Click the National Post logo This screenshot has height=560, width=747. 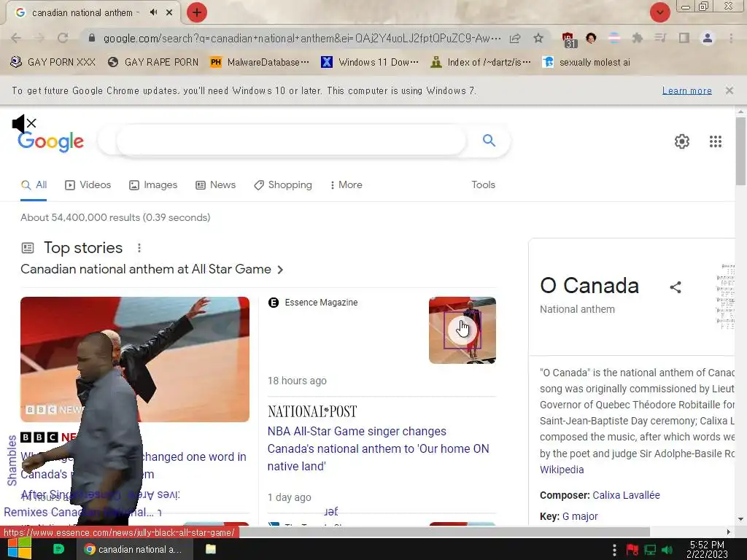pos(312,411)
